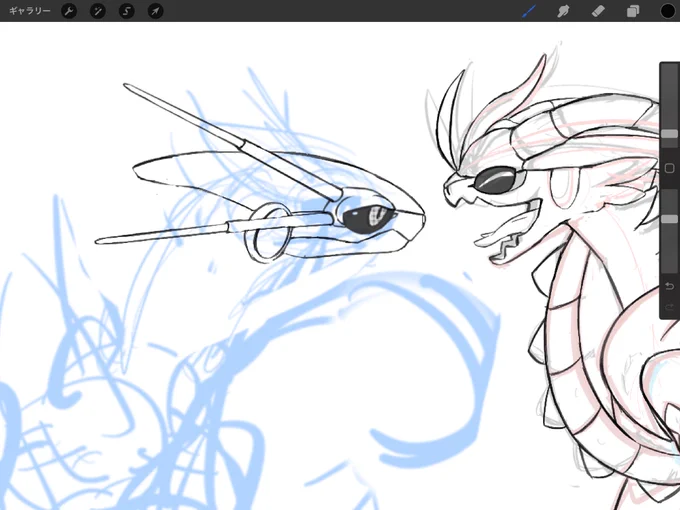This screenshot has height=510, width=680.
Task: Select the Eraser tool
Action: (598, 11)
